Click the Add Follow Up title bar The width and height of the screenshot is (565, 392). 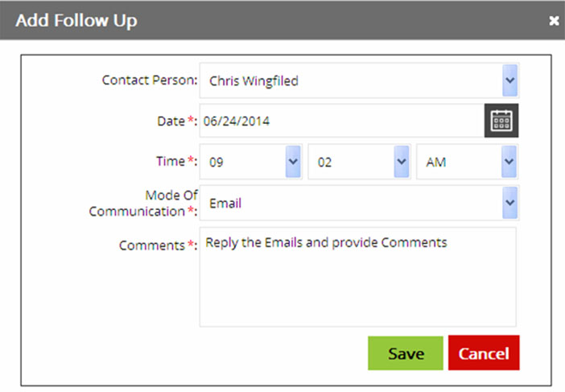tap(282, 20)
